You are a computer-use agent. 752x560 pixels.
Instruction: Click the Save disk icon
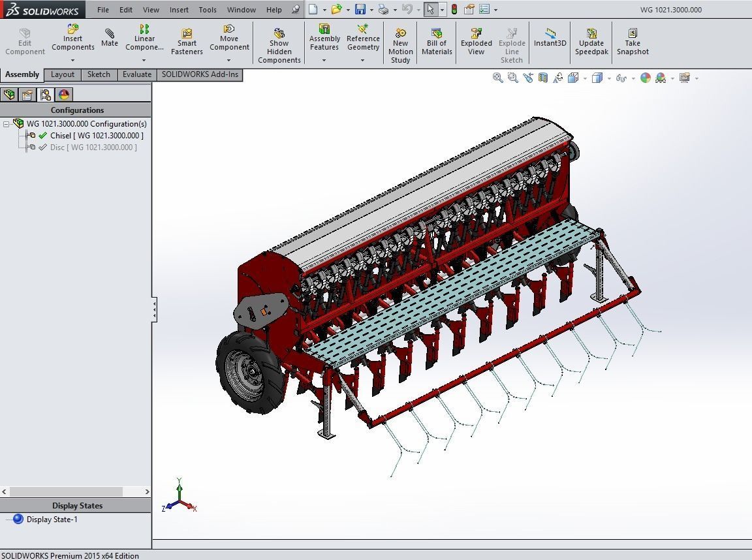coord(360,9)
